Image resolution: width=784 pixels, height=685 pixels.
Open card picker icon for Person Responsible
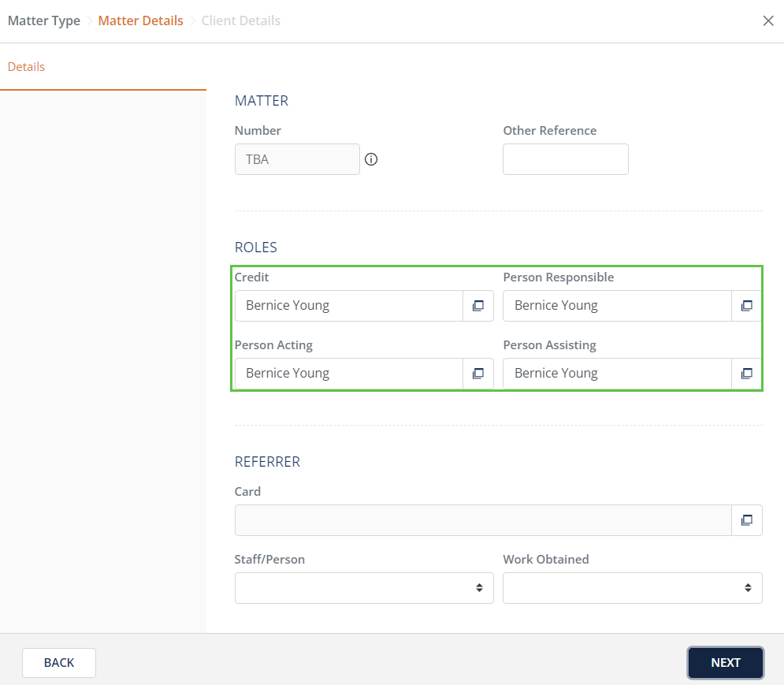click(x=746, y=306)
